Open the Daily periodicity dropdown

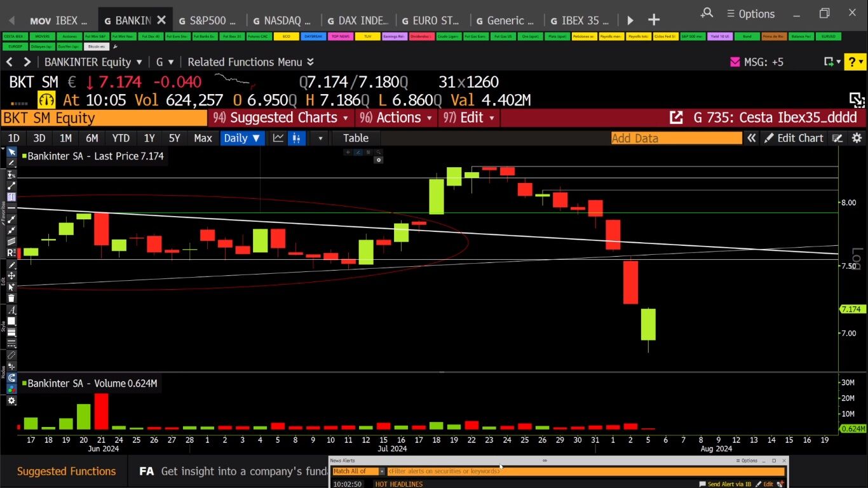point(242,138)
